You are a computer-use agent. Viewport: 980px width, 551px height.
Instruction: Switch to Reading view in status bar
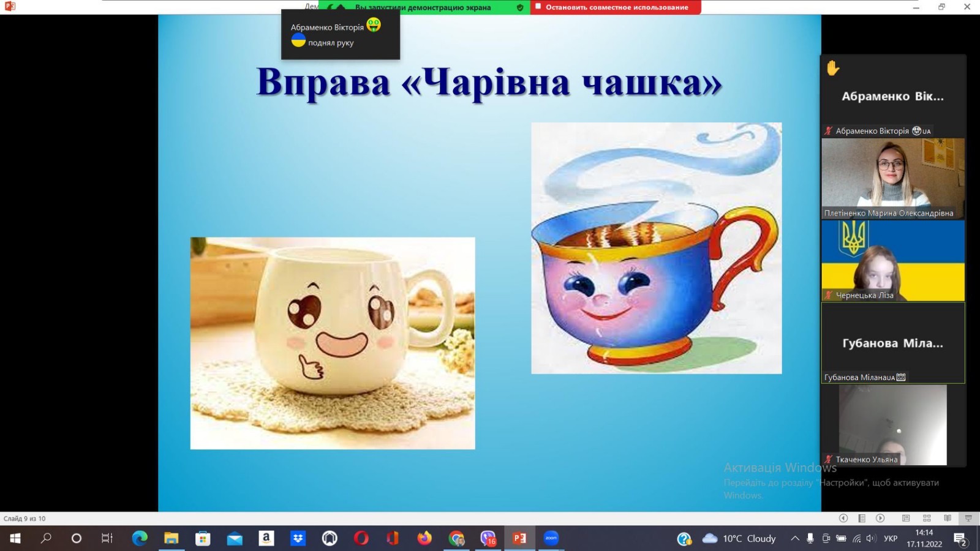948,519
